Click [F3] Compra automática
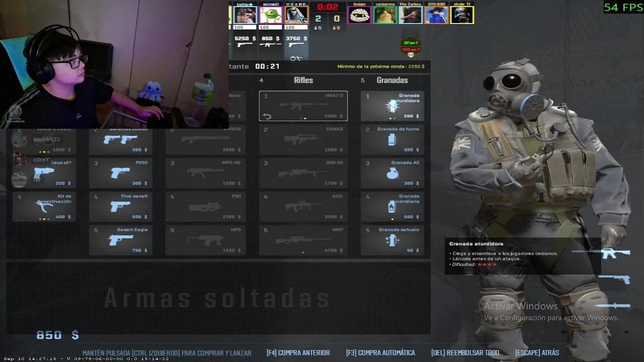The width and height of the screenshot is (644, 362). tap(380, 353)
